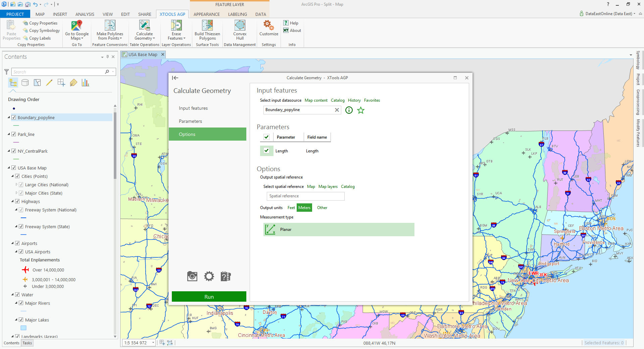The image size is (644, 349).
Task: Switch to List by Selection view
Action: 37,83
